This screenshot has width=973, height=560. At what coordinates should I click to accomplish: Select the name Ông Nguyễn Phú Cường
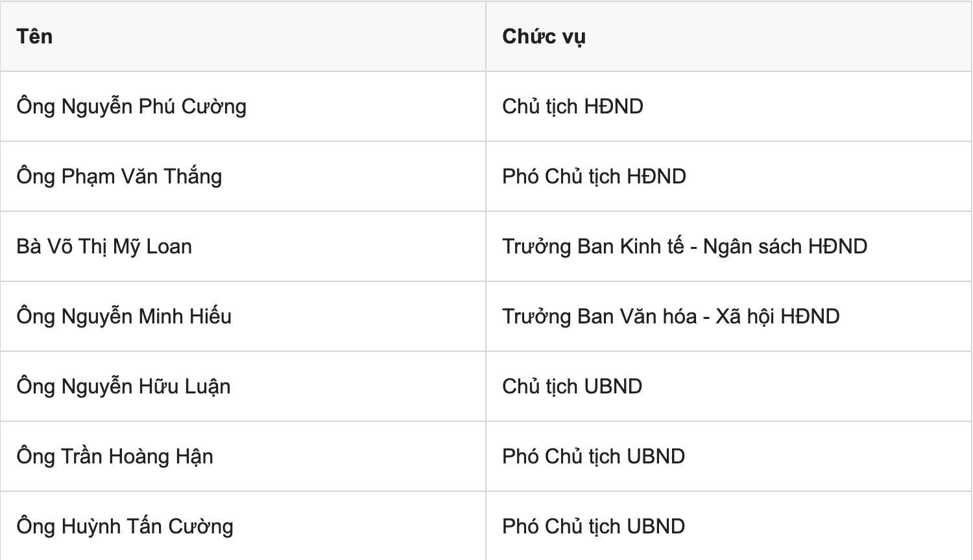click(x=132, y=107)
